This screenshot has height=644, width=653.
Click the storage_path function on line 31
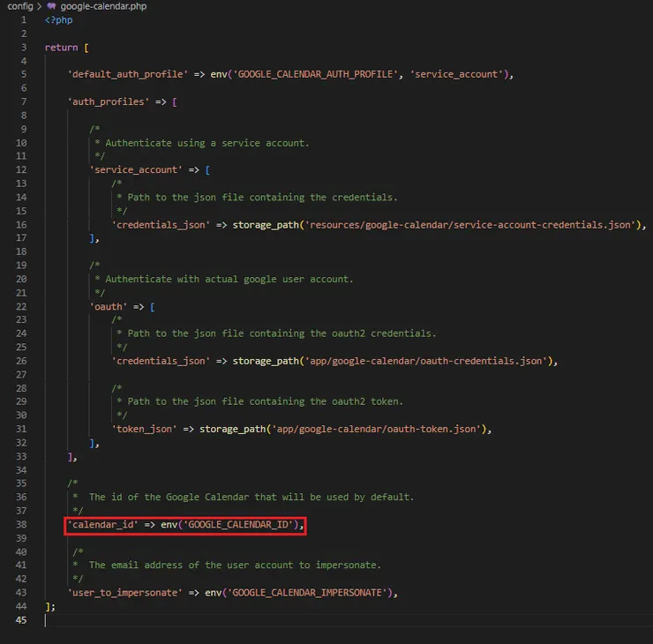(232, 430)
